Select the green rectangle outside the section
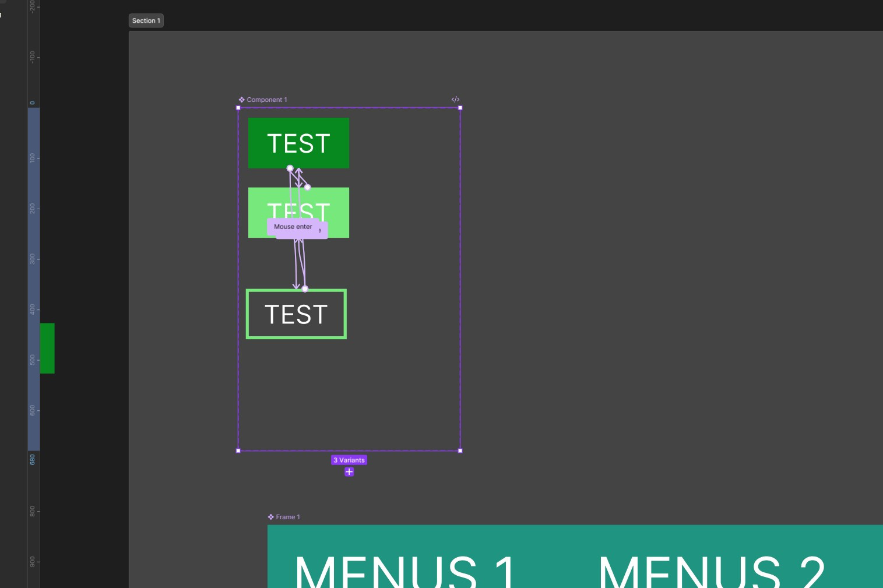Screen dimensions: 883x588 point(47,348)
